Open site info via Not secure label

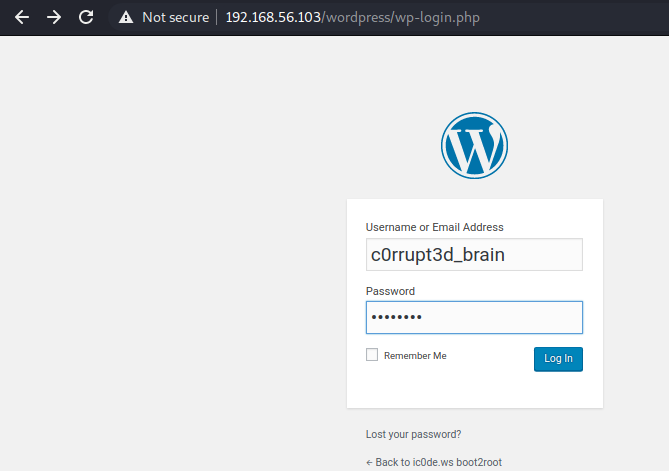[x=175, y=17]
